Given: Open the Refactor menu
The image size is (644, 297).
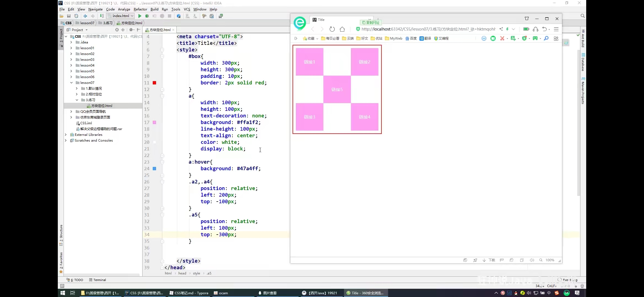Looking at the screenshot, I should pyautogui.click(x=140, y=9).
